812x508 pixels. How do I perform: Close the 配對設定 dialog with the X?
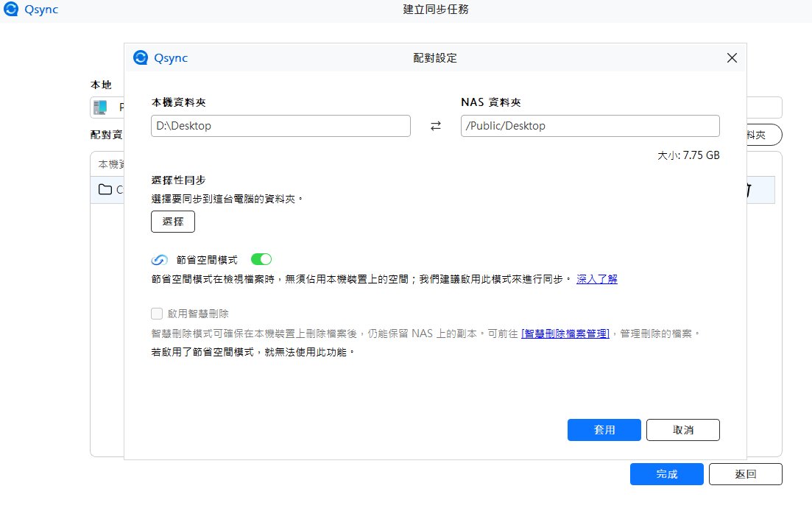pyautogui.click(x=732, y=58)
